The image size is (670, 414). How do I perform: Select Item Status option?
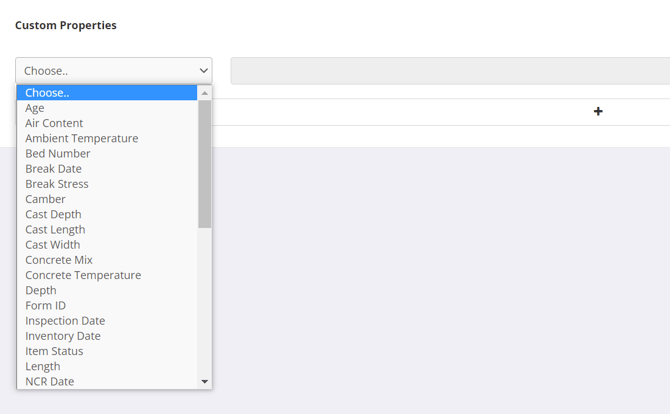point(54,351)
